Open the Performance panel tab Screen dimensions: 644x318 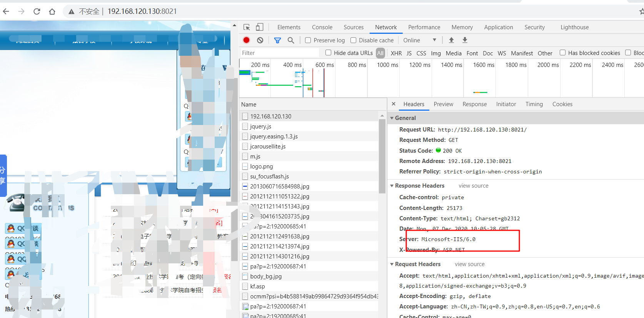tap(424, 27)
